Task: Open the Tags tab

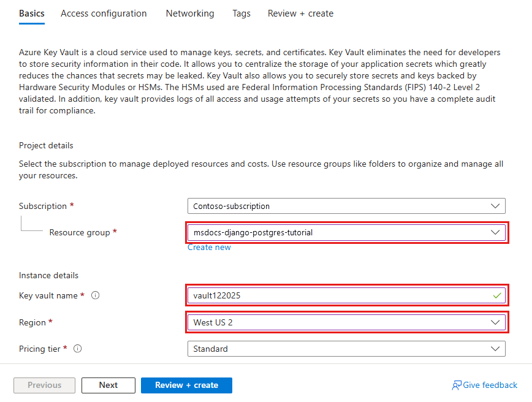Action: click(241, 13)
